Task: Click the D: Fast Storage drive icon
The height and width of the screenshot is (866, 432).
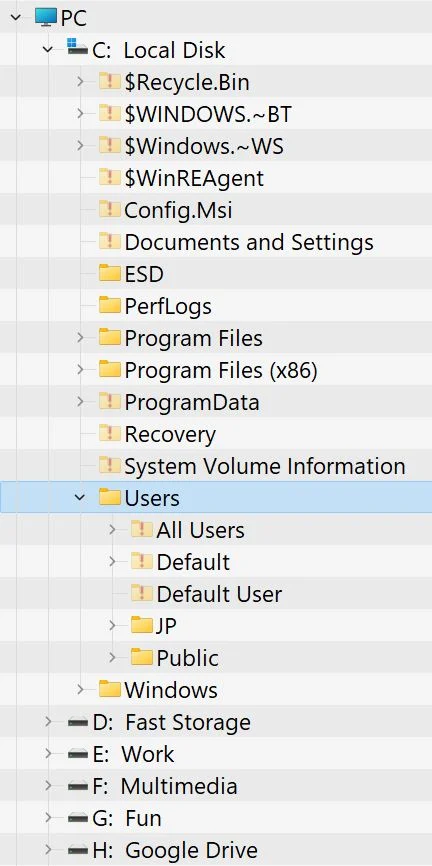Action: pyautogui.click(x=77, y=722)
